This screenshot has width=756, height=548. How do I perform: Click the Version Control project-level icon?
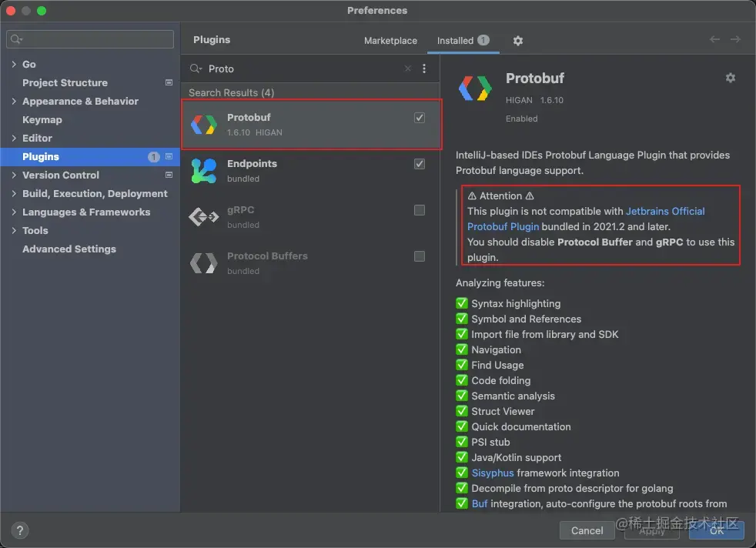(169, 175)
